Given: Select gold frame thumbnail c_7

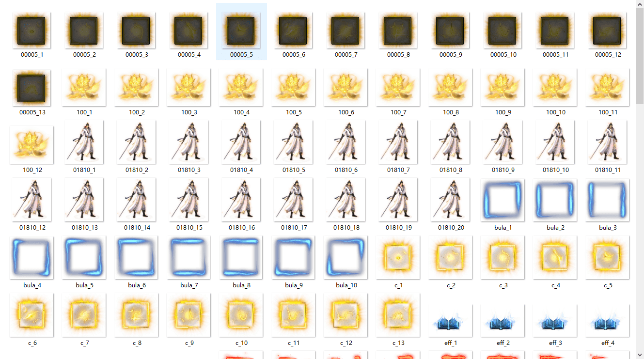Looking at the screenshot, I should click(x=84, y=315).
